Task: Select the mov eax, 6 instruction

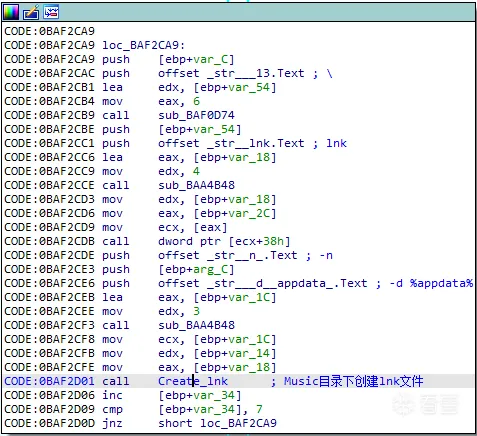Action: (151, 101)
